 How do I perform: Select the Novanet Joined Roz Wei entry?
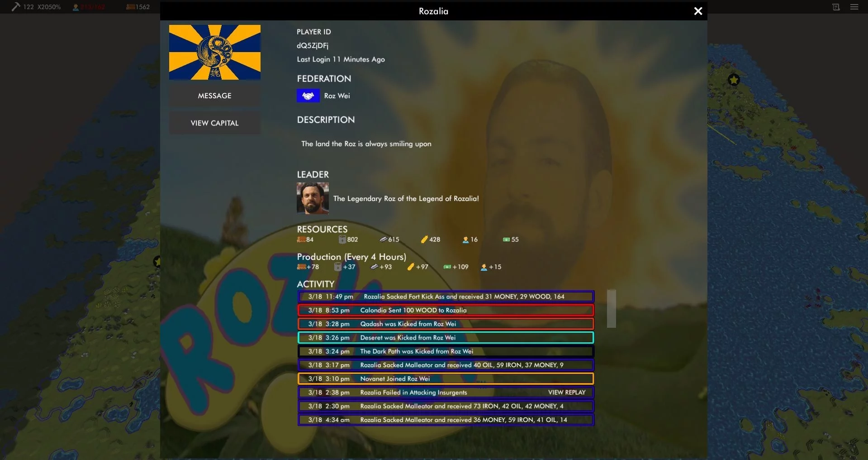[x=446, y=379]
